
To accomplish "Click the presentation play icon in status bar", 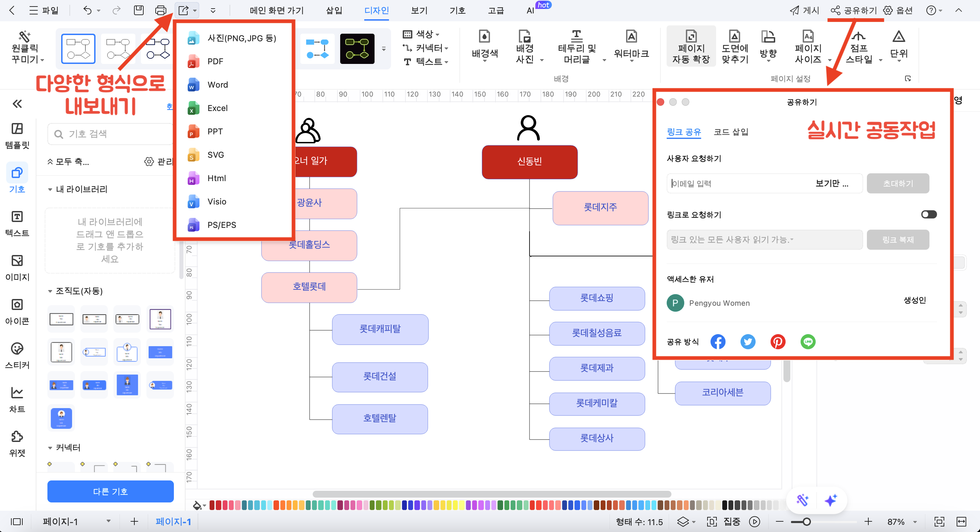I will click(x=755, y=521).
